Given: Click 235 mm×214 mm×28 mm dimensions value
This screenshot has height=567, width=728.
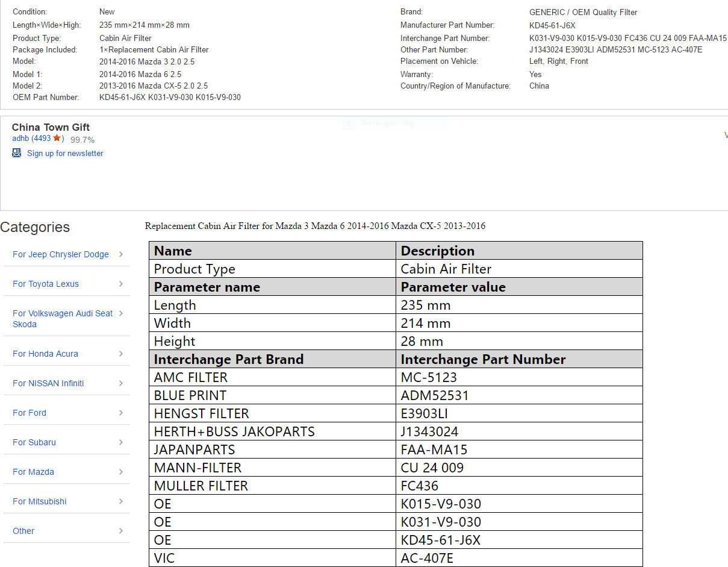Looking at the screenshot, I should (x=145, y=25).
